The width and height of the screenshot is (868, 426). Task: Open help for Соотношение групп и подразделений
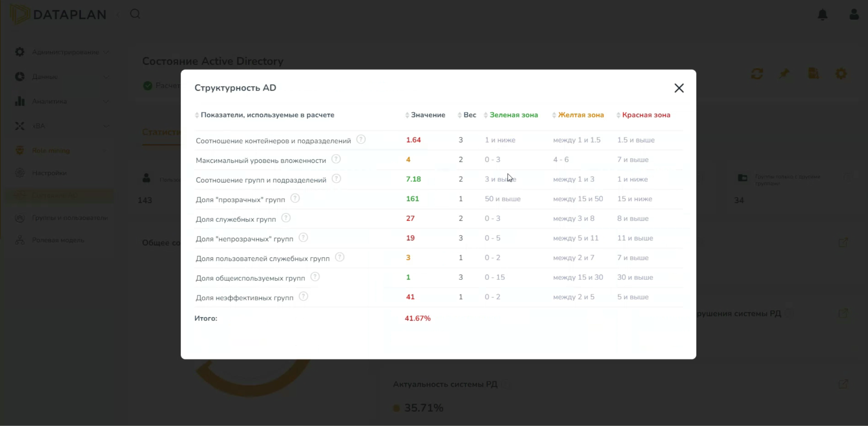click(x=336, y=178)
